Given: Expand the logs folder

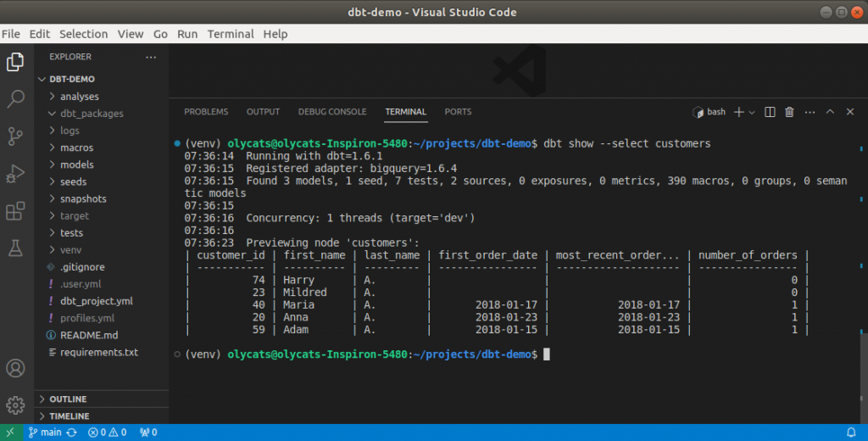Looking at the screenshot, I should point(102,131).
